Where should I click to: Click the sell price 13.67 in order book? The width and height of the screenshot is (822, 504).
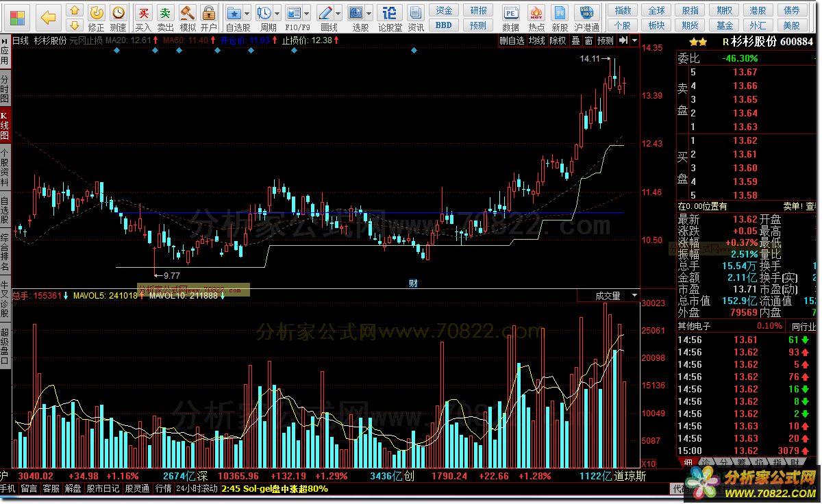click(x=745, y=72)
